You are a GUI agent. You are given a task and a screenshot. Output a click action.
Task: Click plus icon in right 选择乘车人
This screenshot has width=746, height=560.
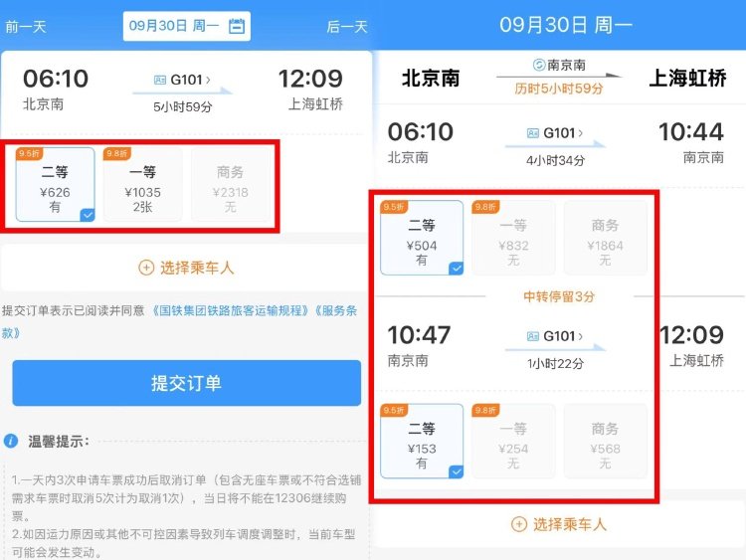[x=518, y=524]
